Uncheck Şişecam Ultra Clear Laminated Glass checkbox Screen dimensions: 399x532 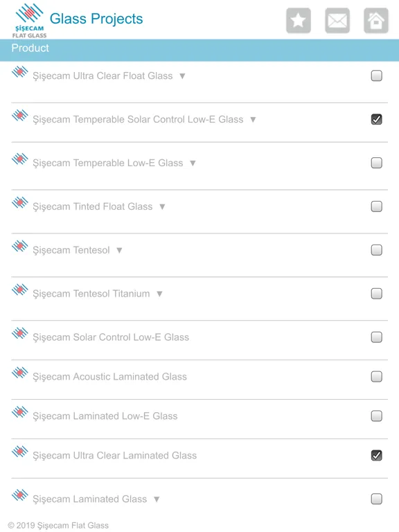376,455
